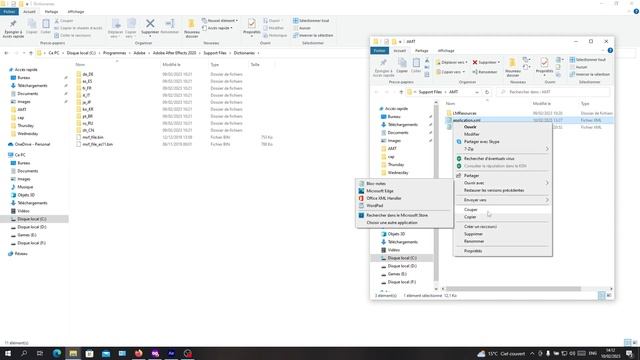Open Déplacer vers dropdown in AMT ribbon
The height and width of the screenshot is (360, 640).
[x=452, y=62]
